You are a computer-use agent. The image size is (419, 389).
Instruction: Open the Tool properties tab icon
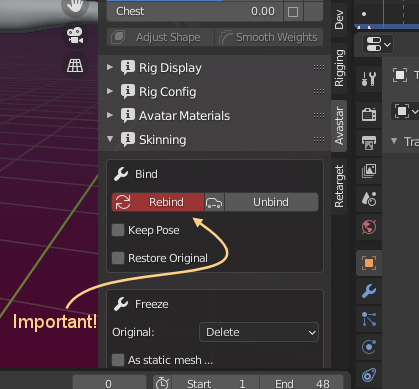[x=369, y=79]
